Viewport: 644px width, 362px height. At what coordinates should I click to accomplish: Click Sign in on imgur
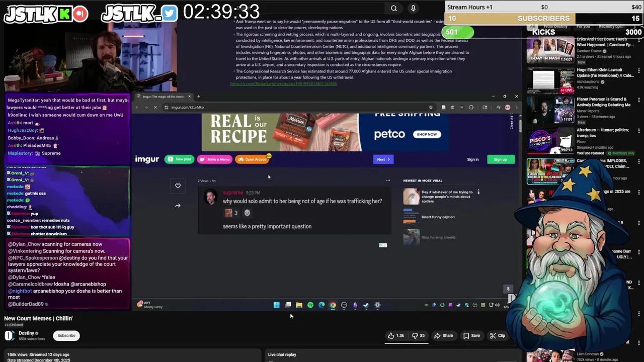click(x=473, y=159)
